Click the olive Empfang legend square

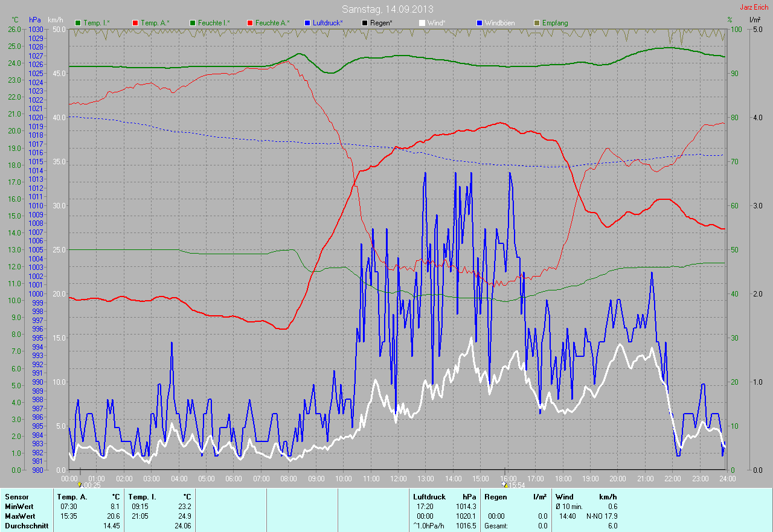coord(536,23)
